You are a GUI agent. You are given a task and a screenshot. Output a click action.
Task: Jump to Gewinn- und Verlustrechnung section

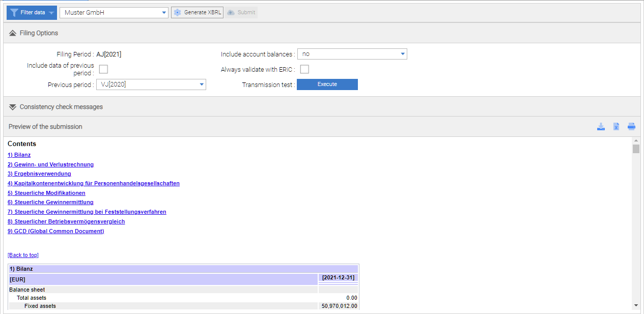click(x=50, y=164)
